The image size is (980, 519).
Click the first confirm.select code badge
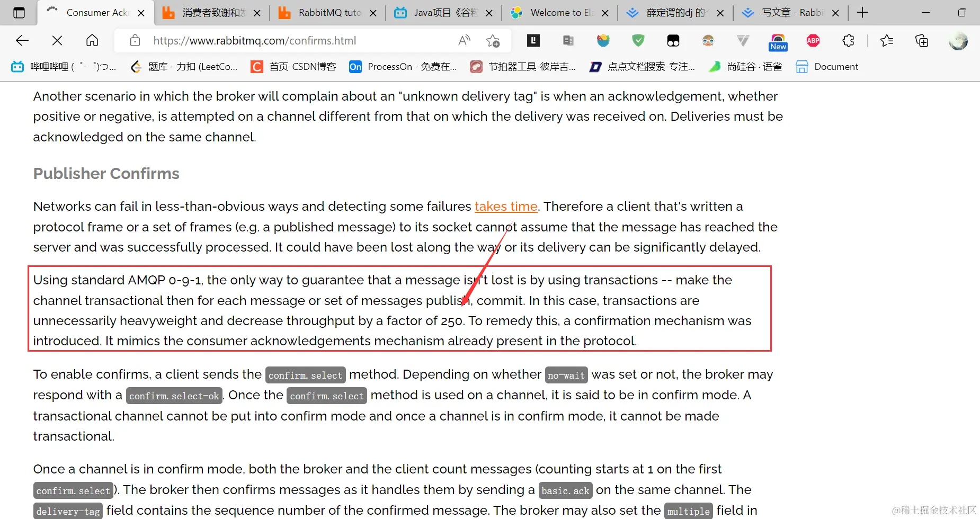pos(306,375)
